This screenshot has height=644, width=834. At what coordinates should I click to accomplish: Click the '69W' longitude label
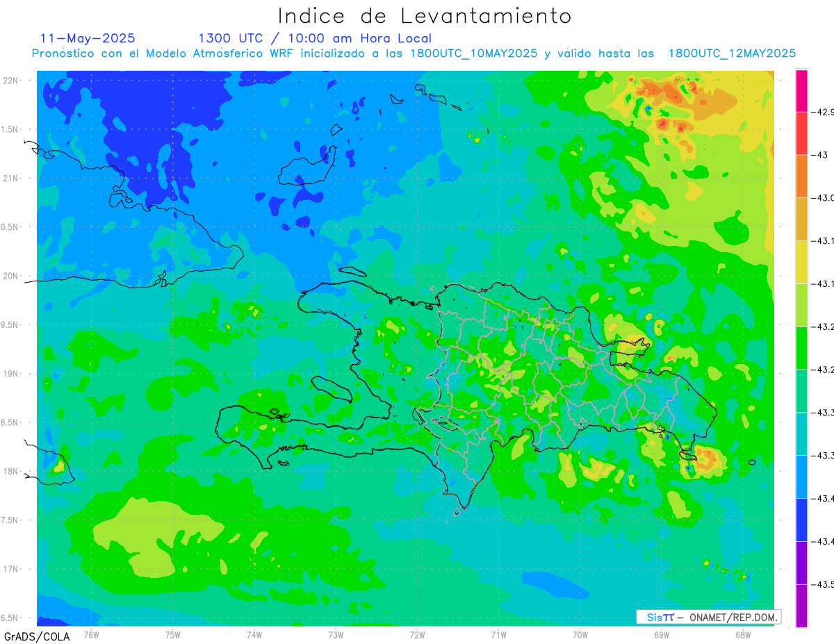click(x=662, y=634)
